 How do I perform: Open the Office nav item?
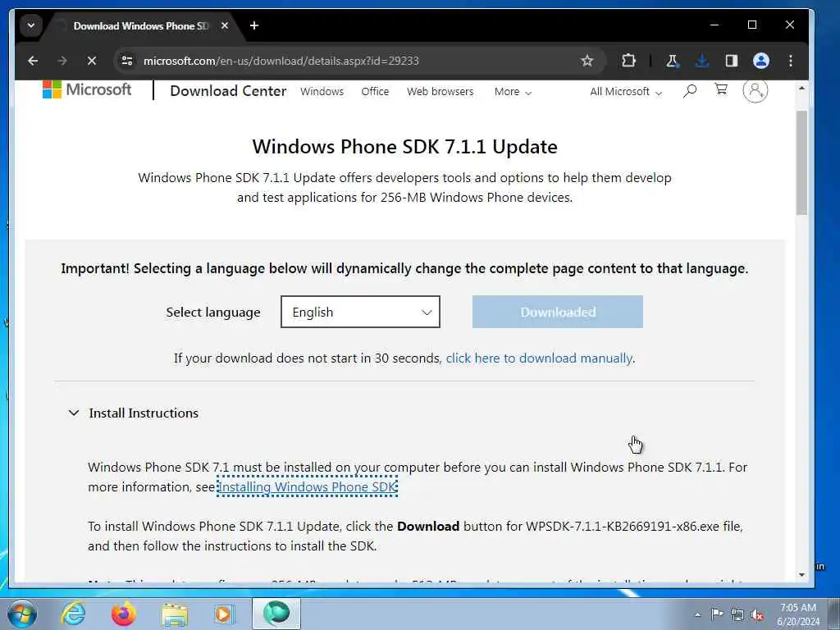click(375, 92)
